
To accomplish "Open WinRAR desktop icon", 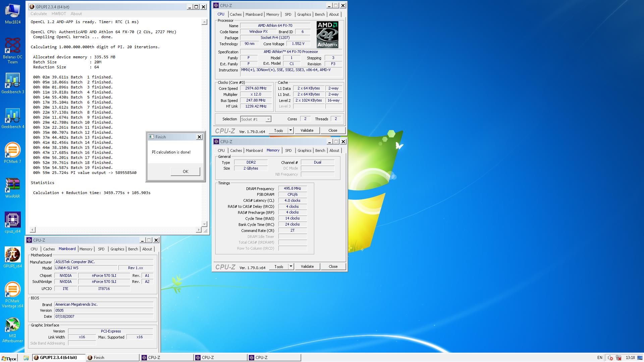I will pos(12,188).
